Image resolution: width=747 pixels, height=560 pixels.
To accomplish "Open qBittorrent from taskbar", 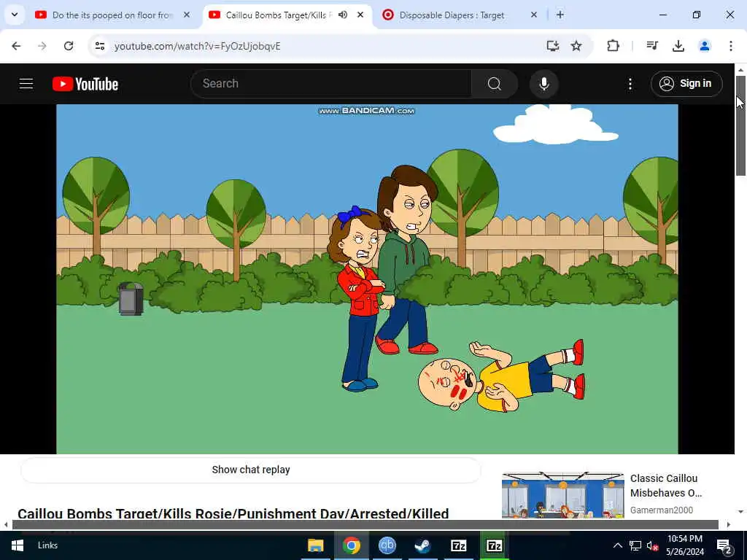I will [387, 545].
